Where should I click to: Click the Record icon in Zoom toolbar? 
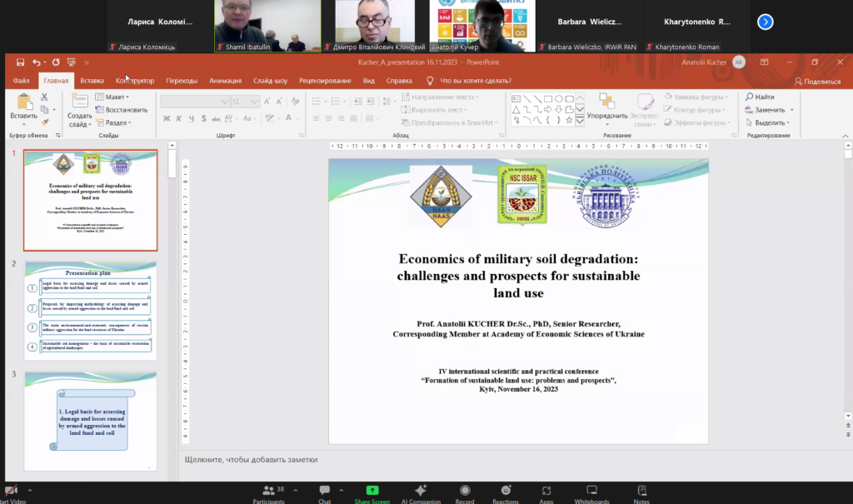(x=465, y=491)
